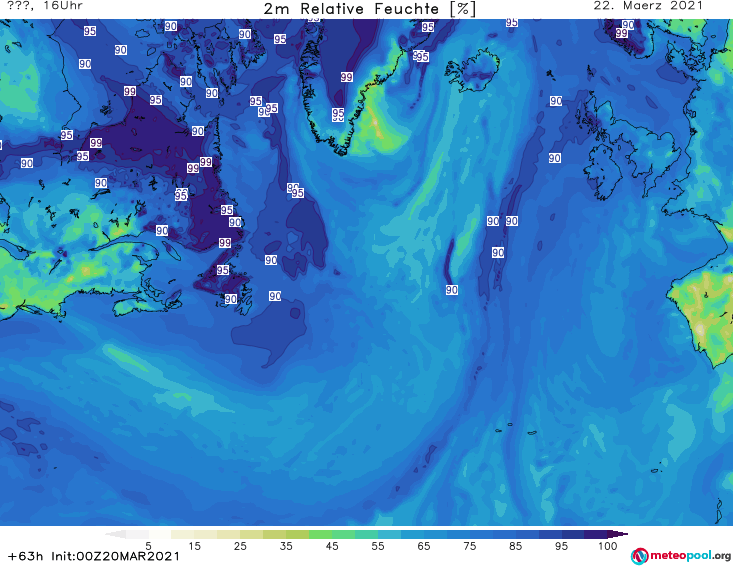Click the date '22. Maerz 2021'
Screen dimensions: 733x566
coord(648,6)
